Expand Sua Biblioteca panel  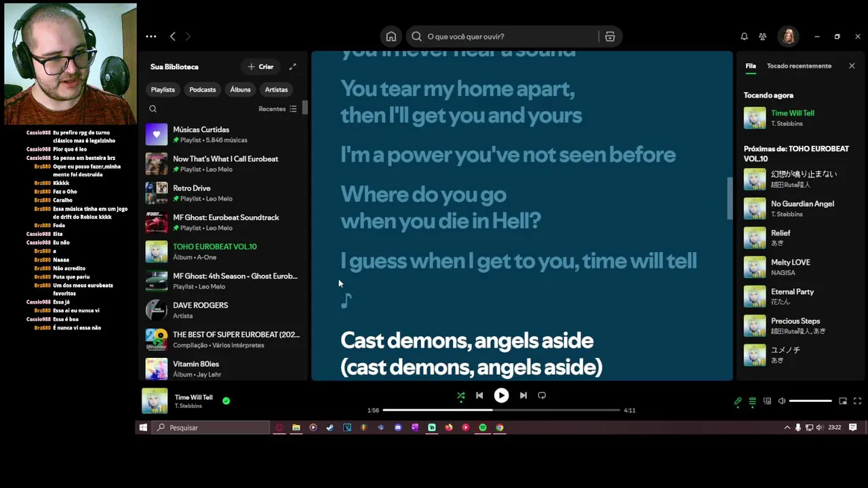(292, 66)
